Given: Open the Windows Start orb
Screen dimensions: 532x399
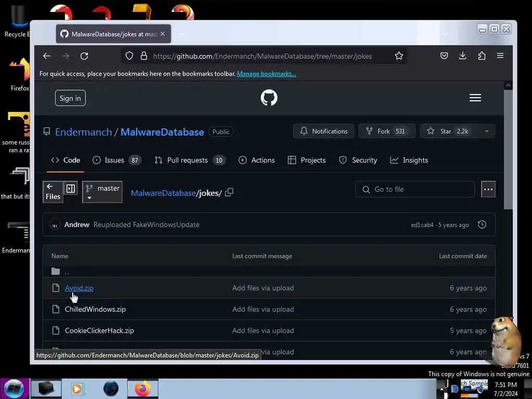Looking at the screenshot, I should click(x=14, y=389).
